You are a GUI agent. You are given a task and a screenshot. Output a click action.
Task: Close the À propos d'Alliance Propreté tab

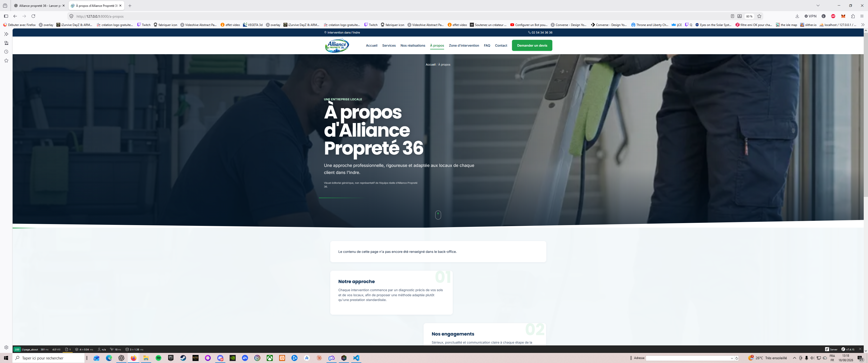120,5
